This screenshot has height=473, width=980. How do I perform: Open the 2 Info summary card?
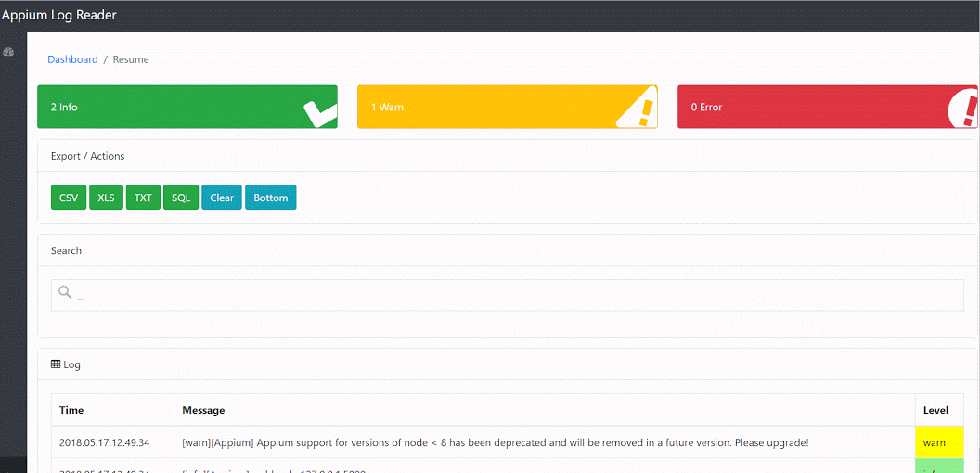187,107
